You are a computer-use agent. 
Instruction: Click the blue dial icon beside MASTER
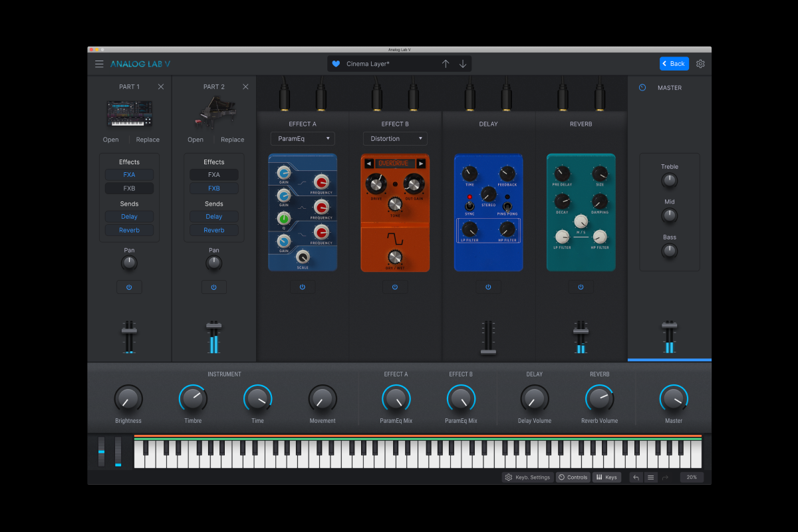[x=642, y=87]
